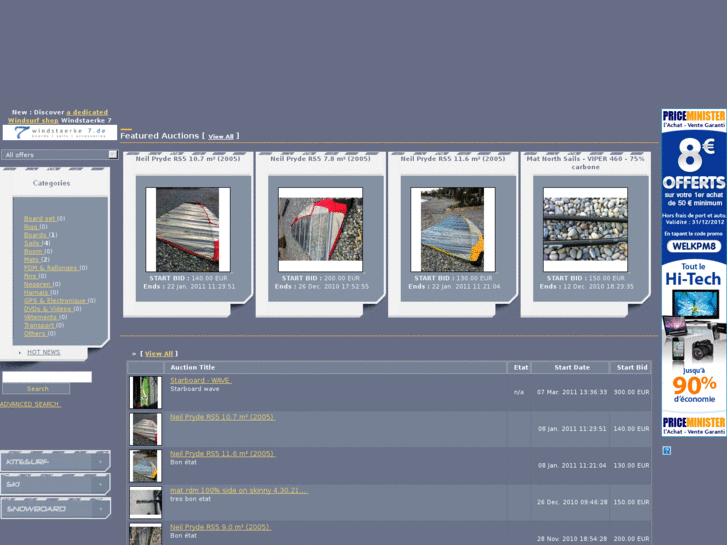Click the 300.00 EUR start bid cell
The image size is (727, 545).
631,392
